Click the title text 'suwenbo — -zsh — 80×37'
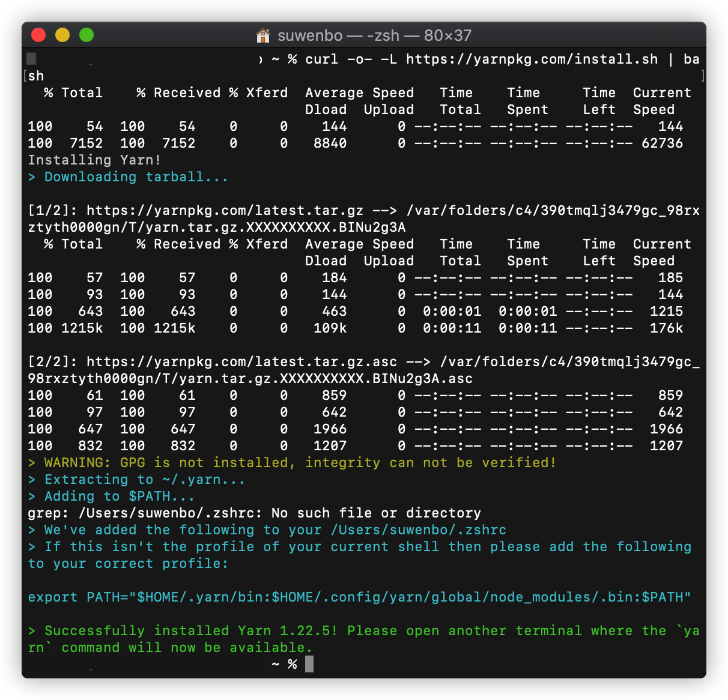Image resolution: width=728 pixels, height=700 pixels. pyautogui.click(x=374, y=35)
